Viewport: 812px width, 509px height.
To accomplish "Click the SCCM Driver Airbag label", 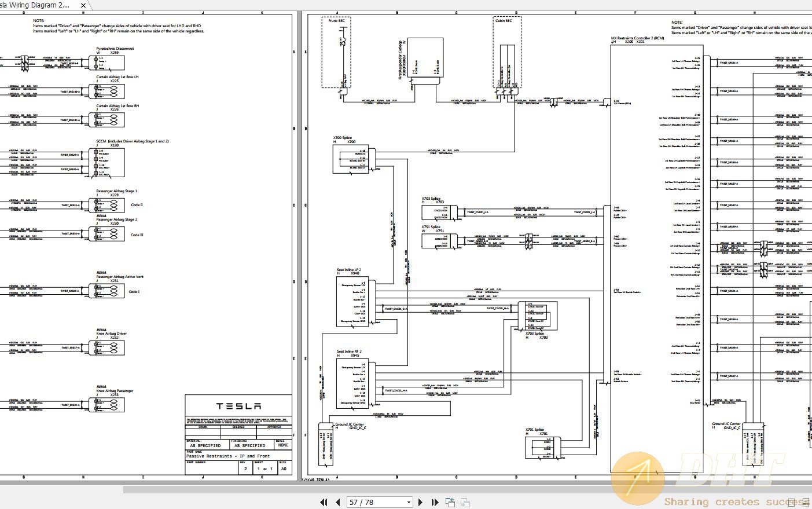I will 133,141.
